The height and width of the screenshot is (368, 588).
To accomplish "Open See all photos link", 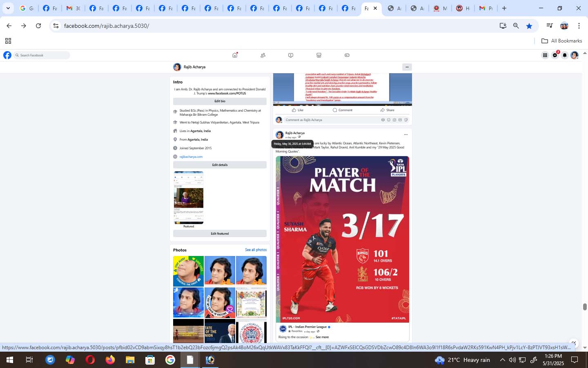I will click(x=256, y=250).
